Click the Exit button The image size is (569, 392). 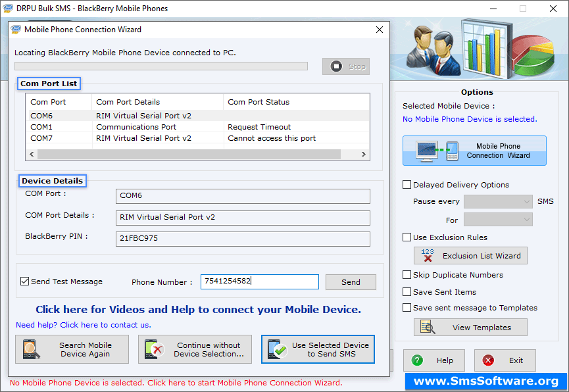point(505,360)
